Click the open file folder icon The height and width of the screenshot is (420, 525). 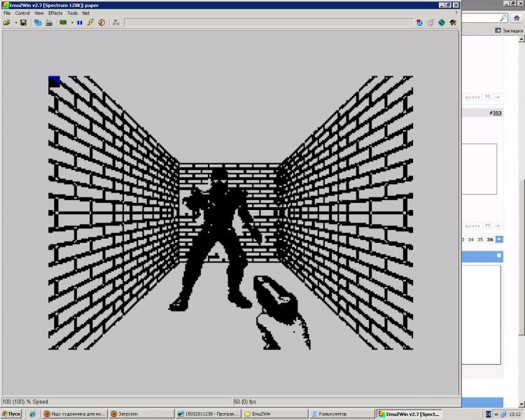pyautogui.click(x=6, y=22)
